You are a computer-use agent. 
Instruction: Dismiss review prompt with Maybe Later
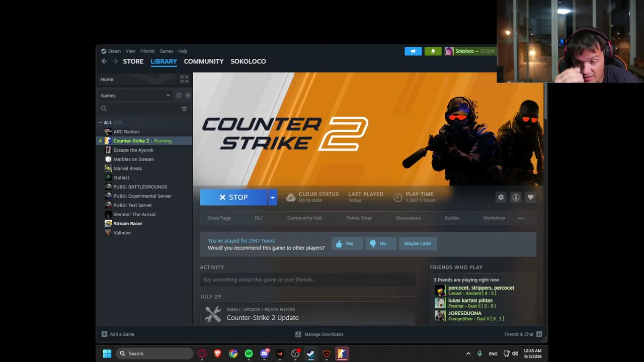tap(418, 243)
